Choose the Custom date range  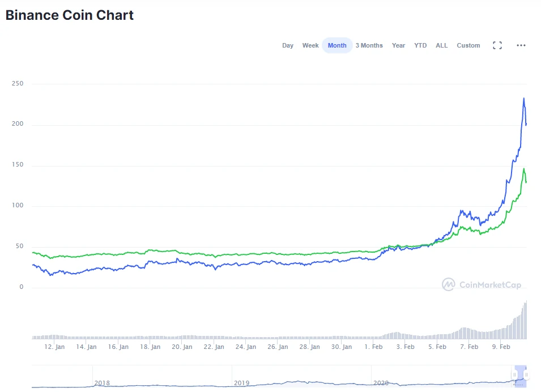click(x=468, y=45)
